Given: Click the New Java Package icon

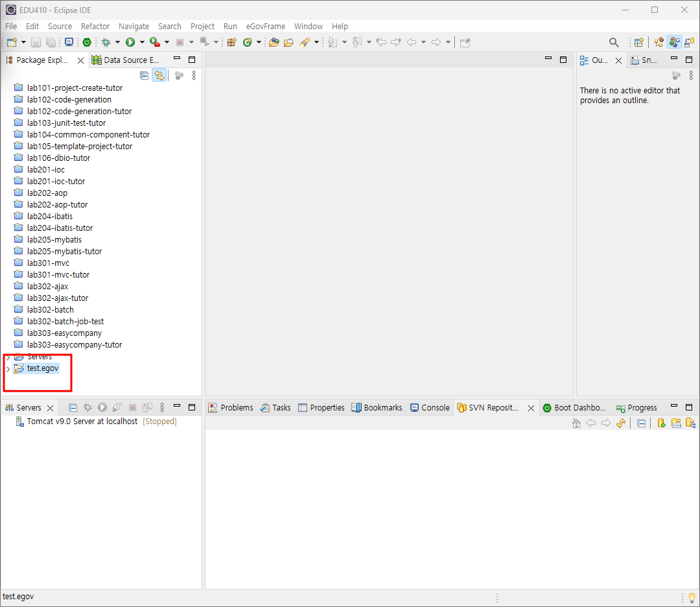Looking at the screenshot, I should click(231, 42).
